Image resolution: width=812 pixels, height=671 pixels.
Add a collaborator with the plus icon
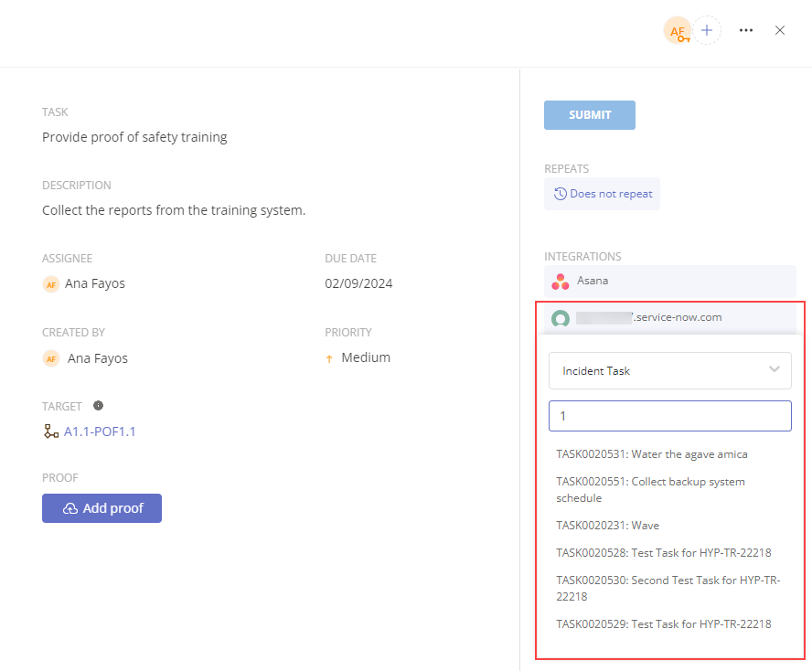point(707,30)
